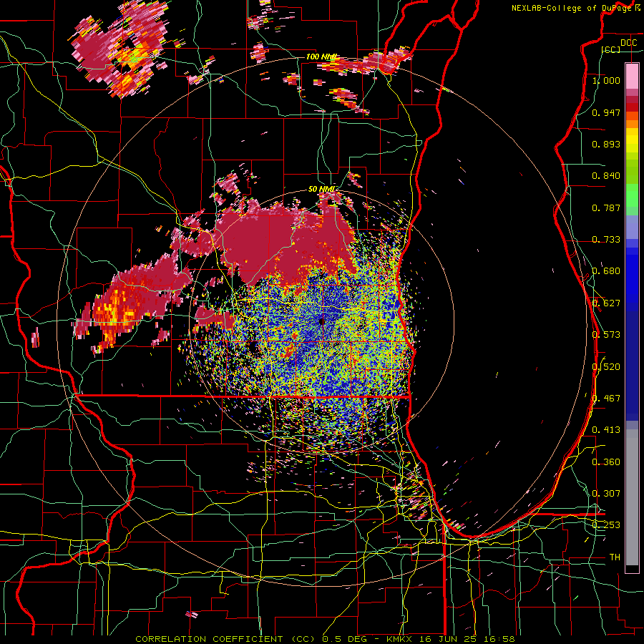Select the 0.253 legend value

[606, 525]
